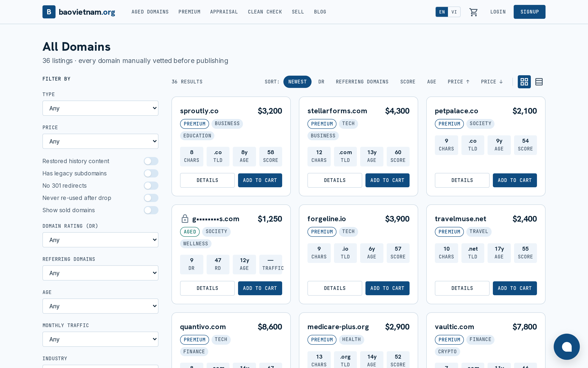
Task: Sort results by Score
Action: point(408,82)
